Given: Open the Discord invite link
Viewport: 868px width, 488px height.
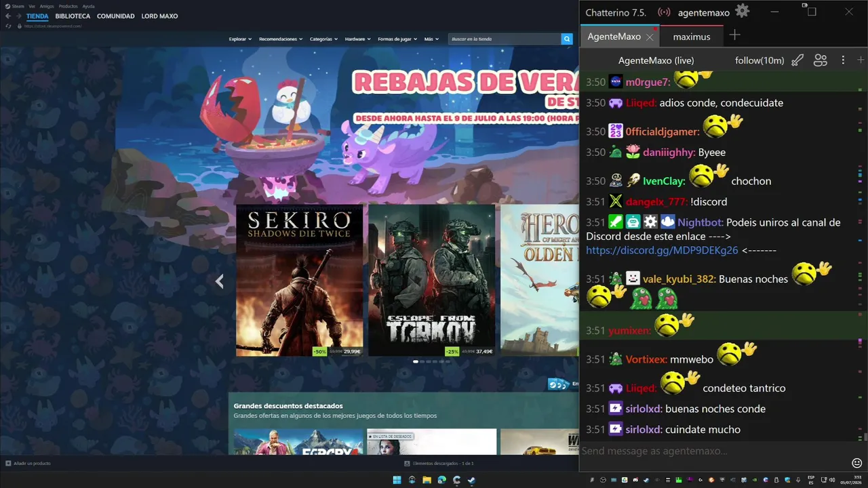Looking at the screenshot, I should tap(662, 250).
